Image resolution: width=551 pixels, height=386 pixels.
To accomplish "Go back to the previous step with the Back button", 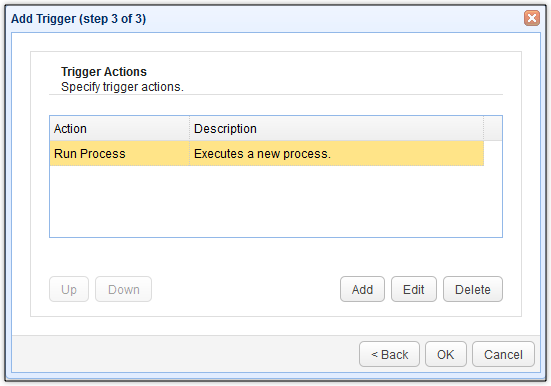I will point(389,354).
